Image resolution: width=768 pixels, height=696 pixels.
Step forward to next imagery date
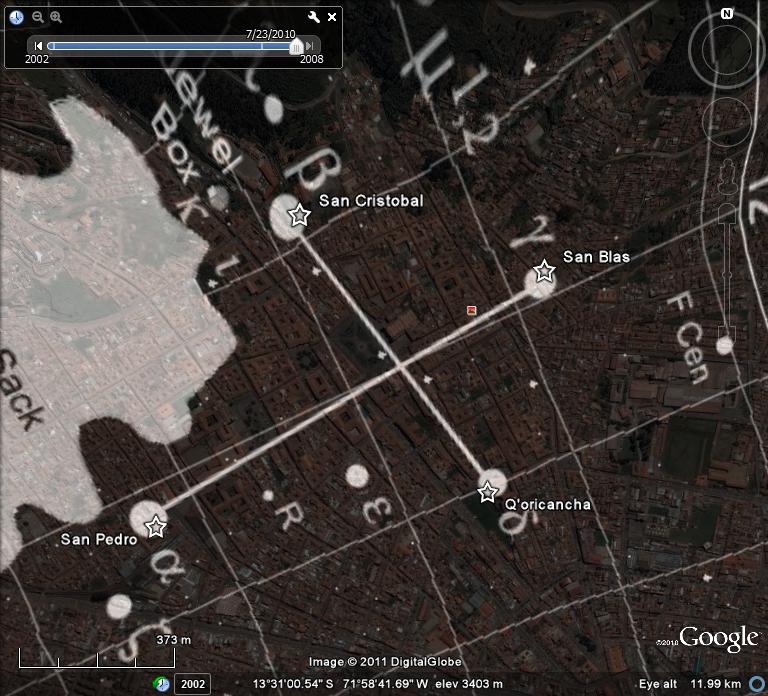[x=311, y=45]
